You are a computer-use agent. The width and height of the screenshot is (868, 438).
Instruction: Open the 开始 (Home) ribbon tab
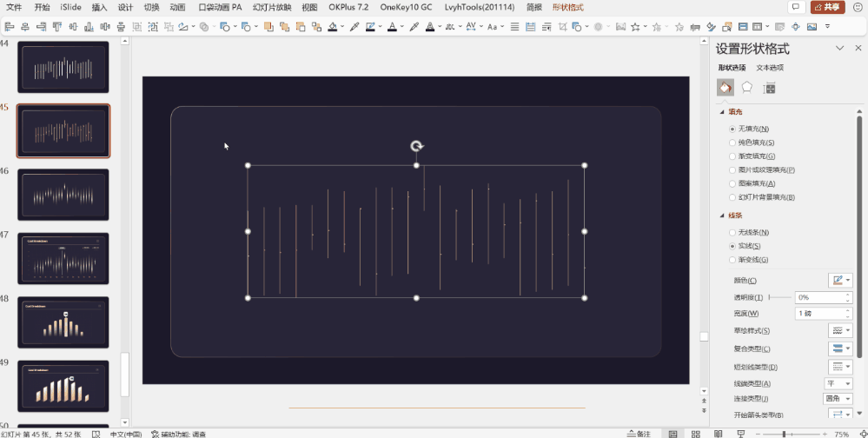coord(42,7)
